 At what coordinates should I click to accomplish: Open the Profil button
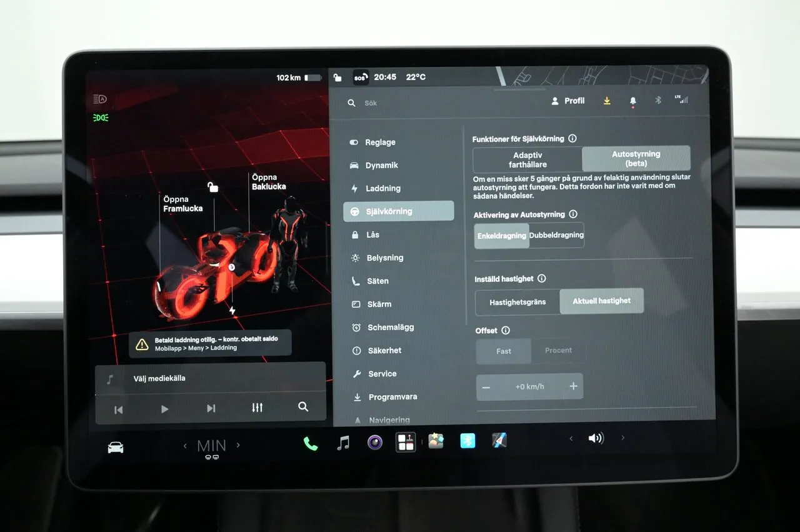point(568,101)
